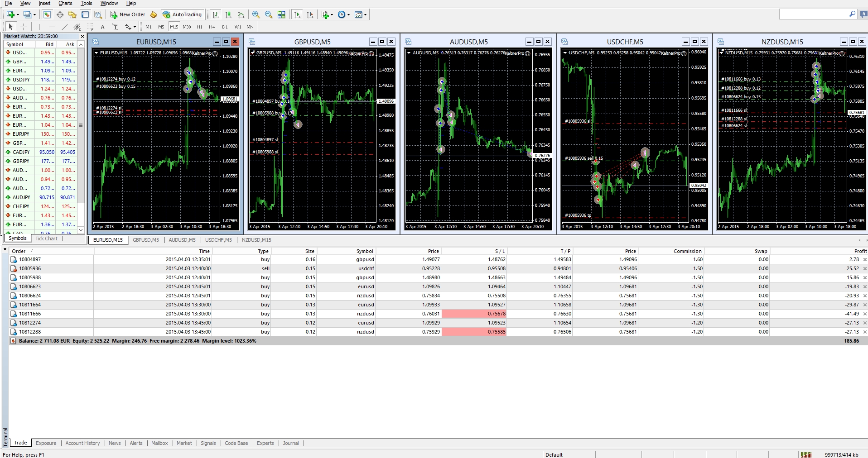Switch chart to H4 timeframe

click(x=212, y=27)
